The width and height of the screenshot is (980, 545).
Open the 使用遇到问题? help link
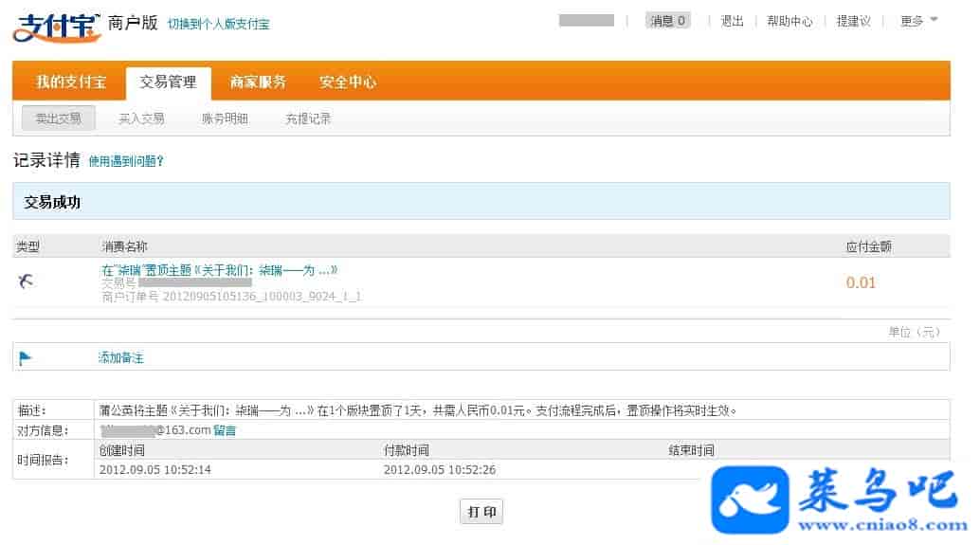126,161
